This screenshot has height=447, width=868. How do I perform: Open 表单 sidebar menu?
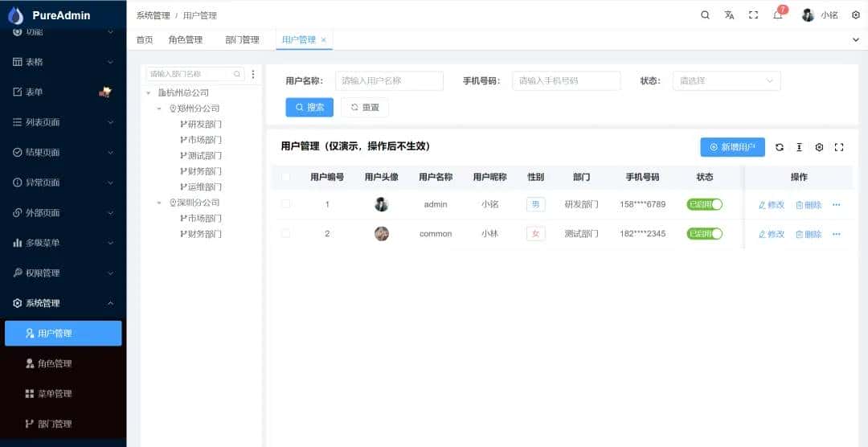click(x=63, y=92)
